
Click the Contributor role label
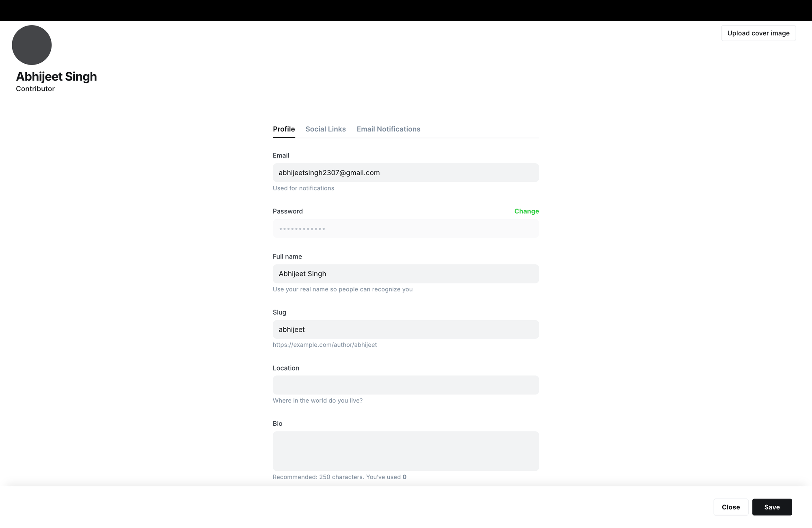pos(35,89)
